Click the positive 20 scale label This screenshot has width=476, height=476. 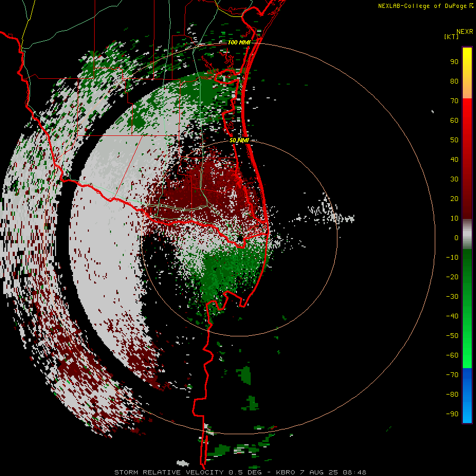tap(454, 198)
